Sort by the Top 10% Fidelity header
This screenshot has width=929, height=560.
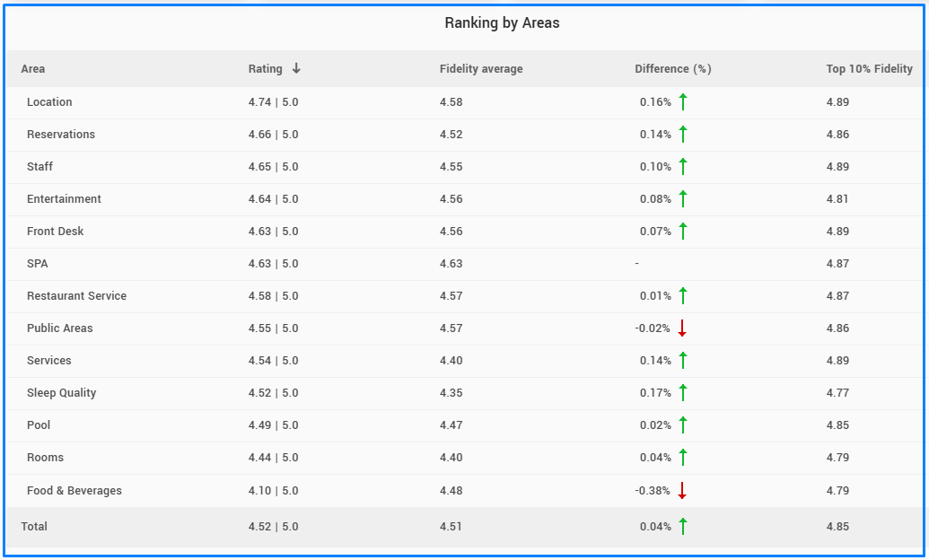click(869, 69)
